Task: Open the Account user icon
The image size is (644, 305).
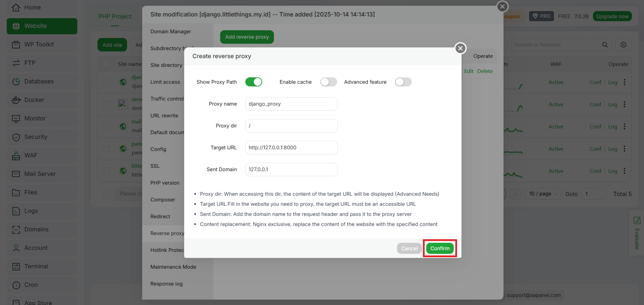Action: pyautogui.click(x=16, y=248)
